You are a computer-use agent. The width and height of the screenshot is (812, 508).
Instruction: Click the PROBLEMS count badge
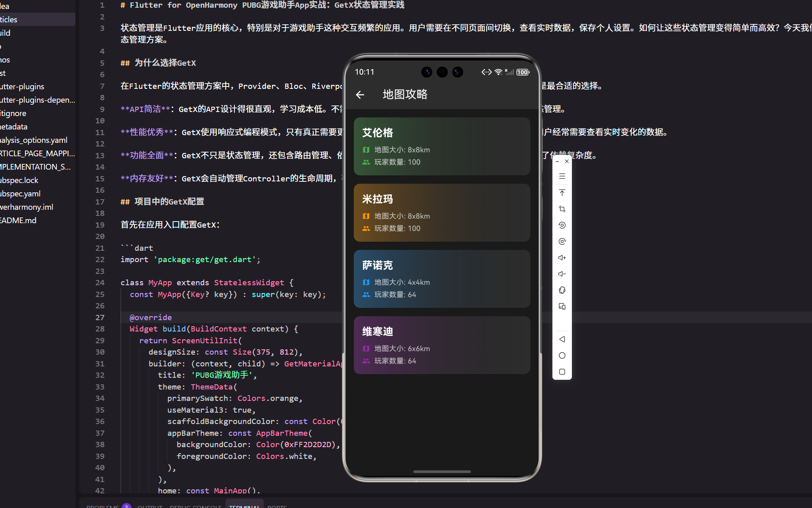[127, 506]
